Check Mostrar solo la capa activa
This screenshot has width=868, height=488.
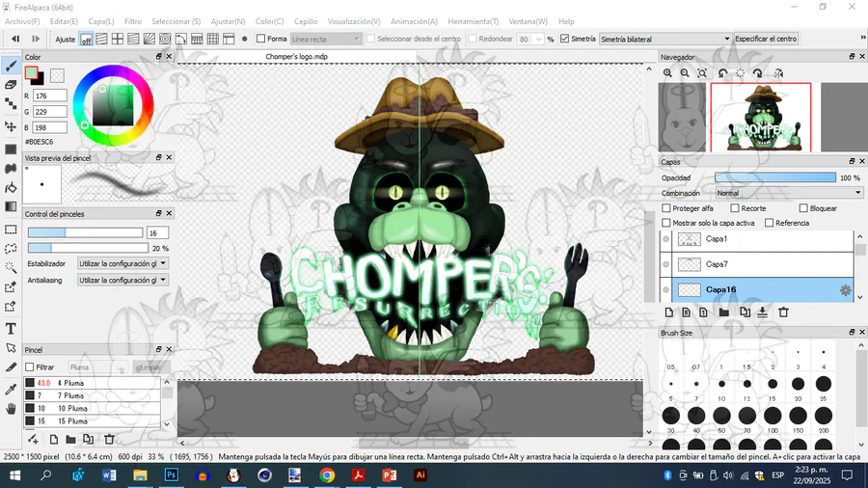666,223
